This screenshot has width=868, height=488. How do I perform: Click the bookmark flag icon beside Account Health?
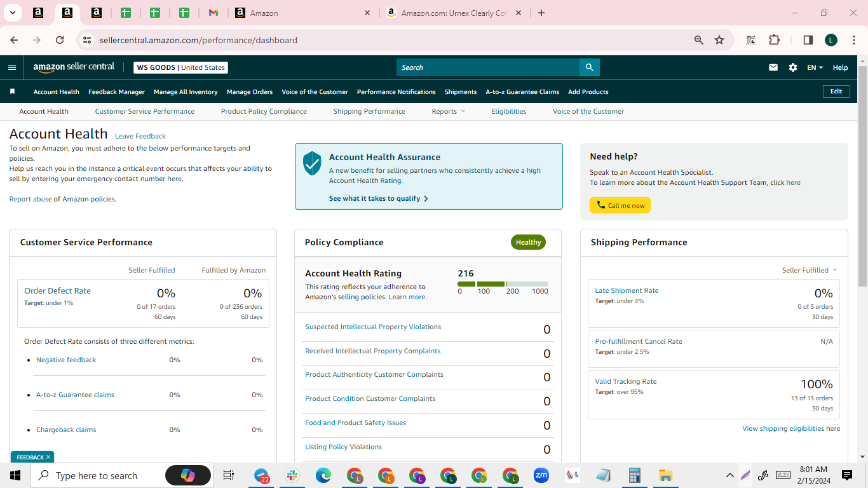(x=12, y=91)
